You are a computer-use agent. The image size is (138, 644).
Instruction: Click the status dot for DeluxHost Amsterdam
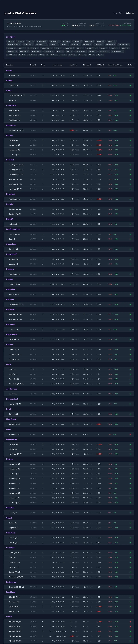(130, 199)
